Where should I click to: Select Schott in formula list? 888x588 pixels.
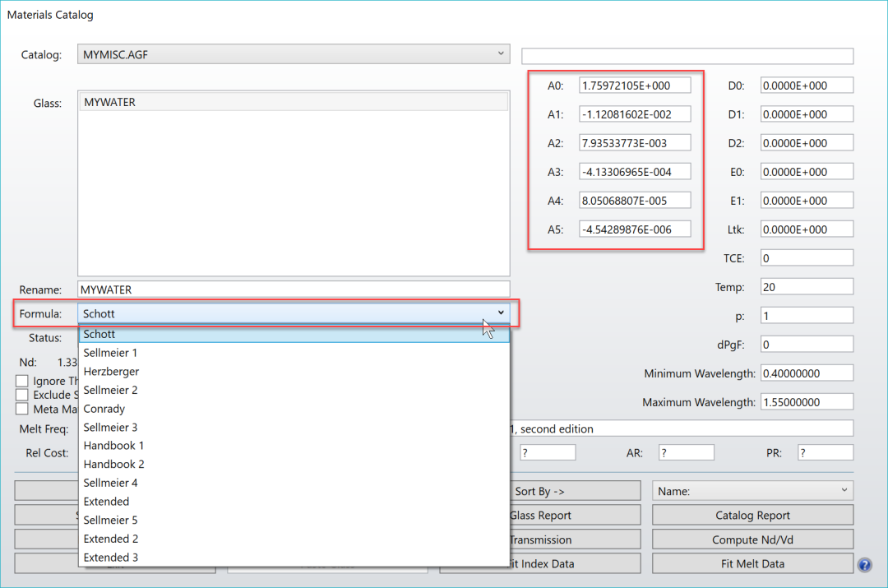coord(294,334)
